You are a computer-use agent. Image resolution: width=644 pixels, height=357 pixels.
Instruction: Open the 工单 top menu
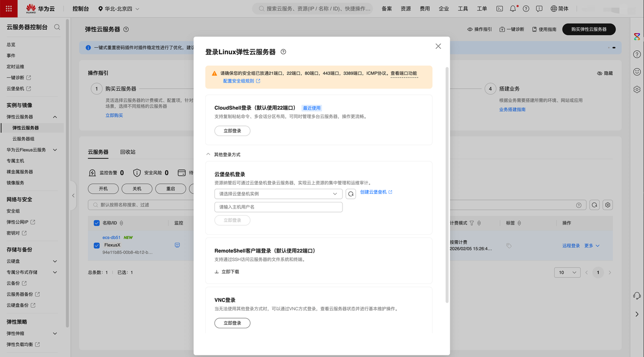tap(482, 9)
